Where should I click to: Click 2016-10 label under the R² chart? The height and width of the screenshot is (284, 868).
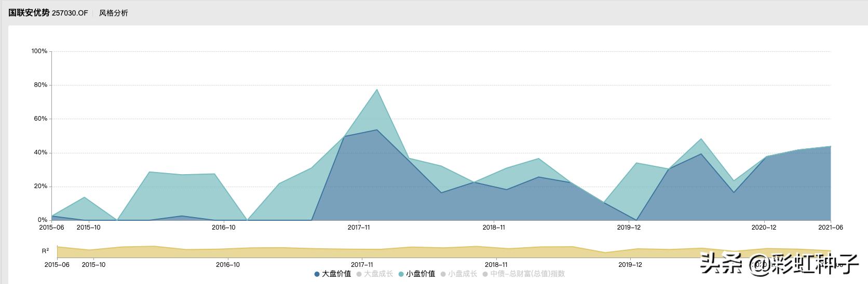click(x=228, y=265)
